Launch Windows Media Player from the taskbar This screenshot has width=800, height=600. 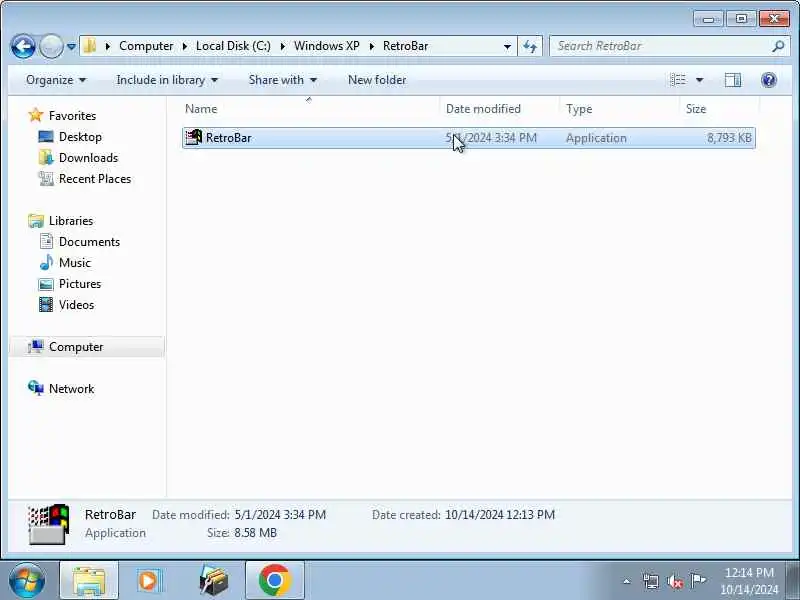(151, 581)
